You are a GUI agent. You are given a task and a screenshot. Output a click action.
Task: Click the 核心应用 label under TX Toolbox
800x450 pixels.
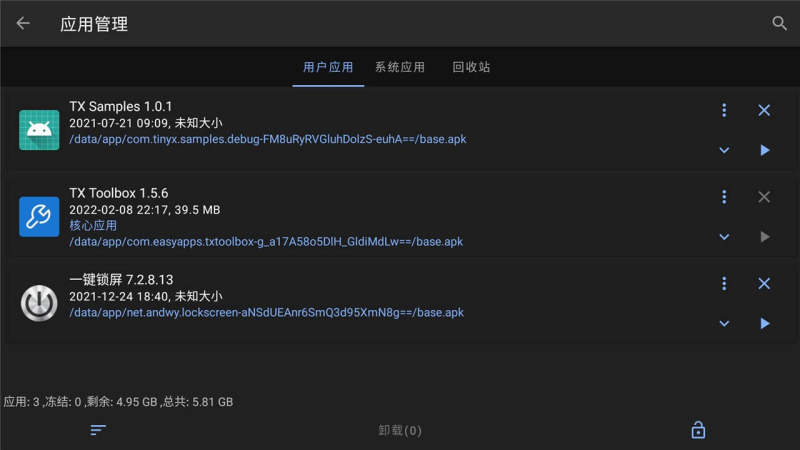pos(93,226)
